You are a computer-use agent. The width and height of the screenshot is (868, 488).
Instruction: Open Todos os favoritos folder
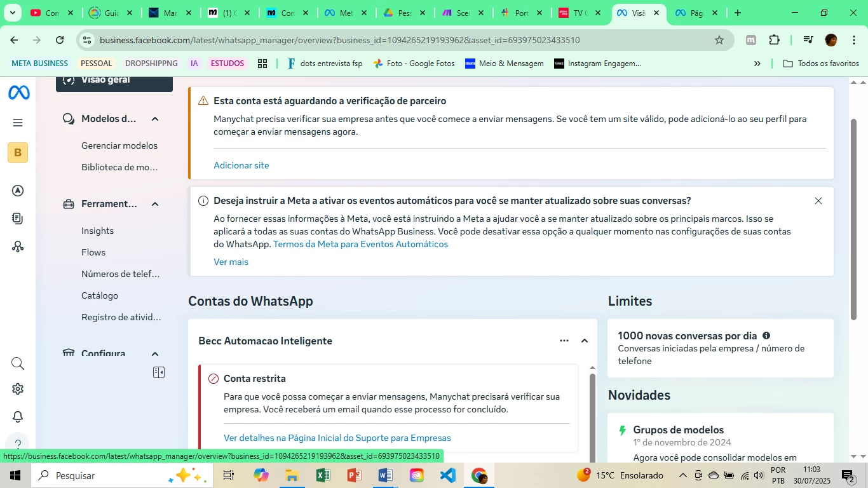[x=821, y=64]
